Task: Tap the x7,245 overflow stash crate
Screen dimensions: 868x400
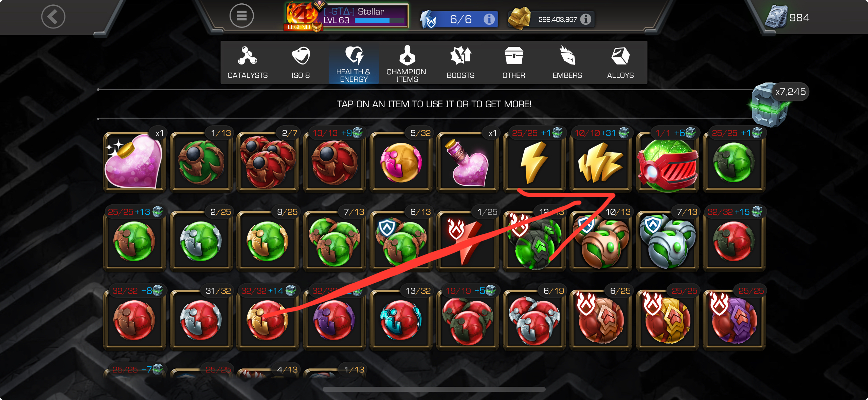Action: click(x=771, y=105)
